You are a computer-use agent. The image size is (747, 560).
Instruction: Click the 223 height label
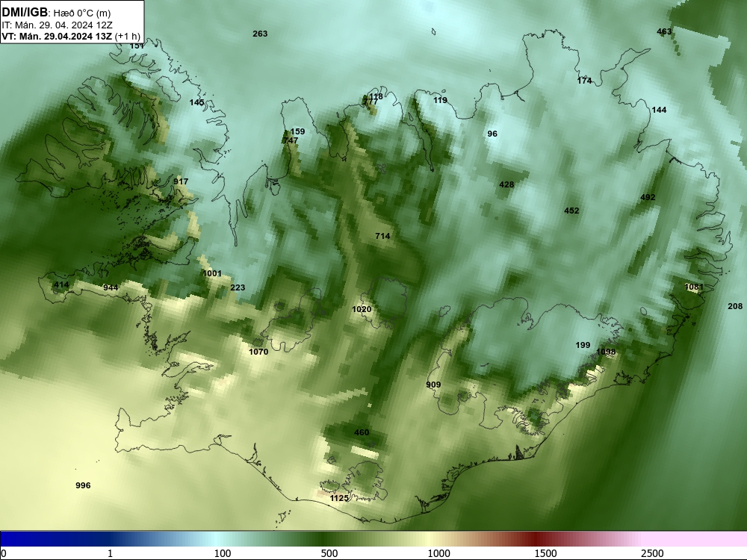click(x=238, y=287)
